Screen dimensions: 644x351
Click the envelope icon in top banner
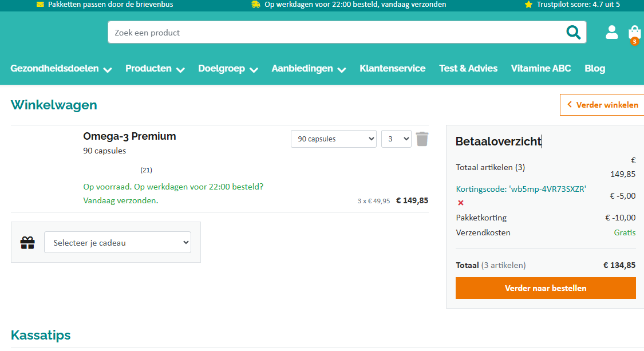[40, 5]
